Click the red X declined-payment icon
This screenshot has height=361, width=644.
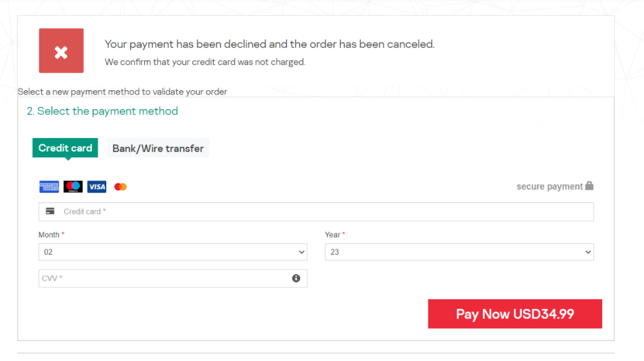coord(61,51)
